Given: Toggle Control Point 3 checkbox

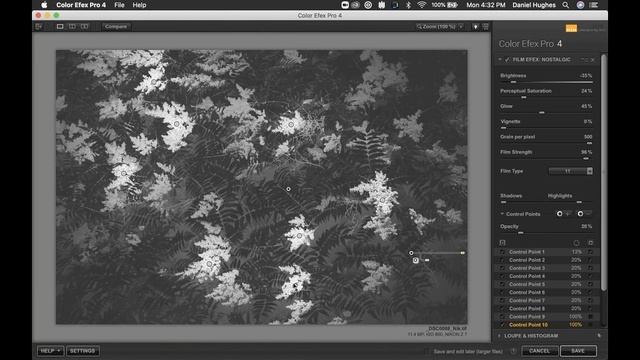Looking at the screenshot, I should click(x=502, y=268).
